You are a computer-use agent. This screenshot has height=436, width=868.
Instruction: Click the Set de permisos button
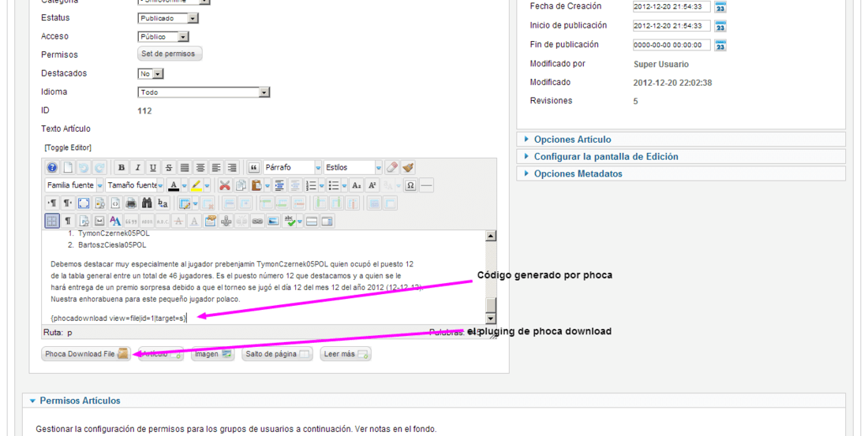point(170,54)
